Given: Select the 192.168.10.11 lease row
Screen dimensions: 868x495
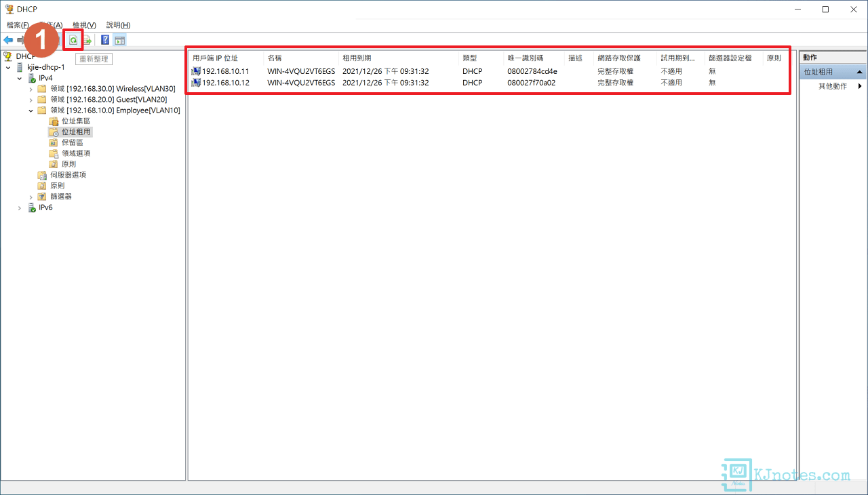Looking at the screenshot, I should point(488,71).
